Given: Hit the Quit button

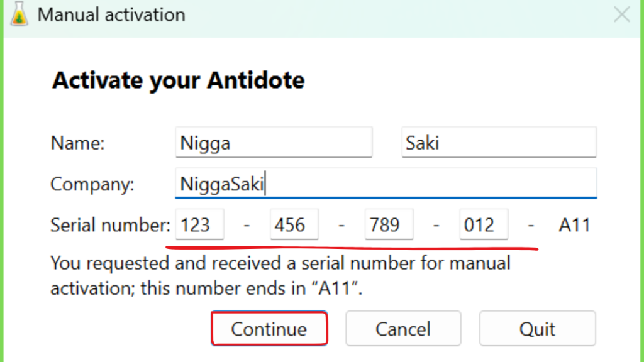Looking at the screenshot, I should pyautogui.click(x=537, y=328).
